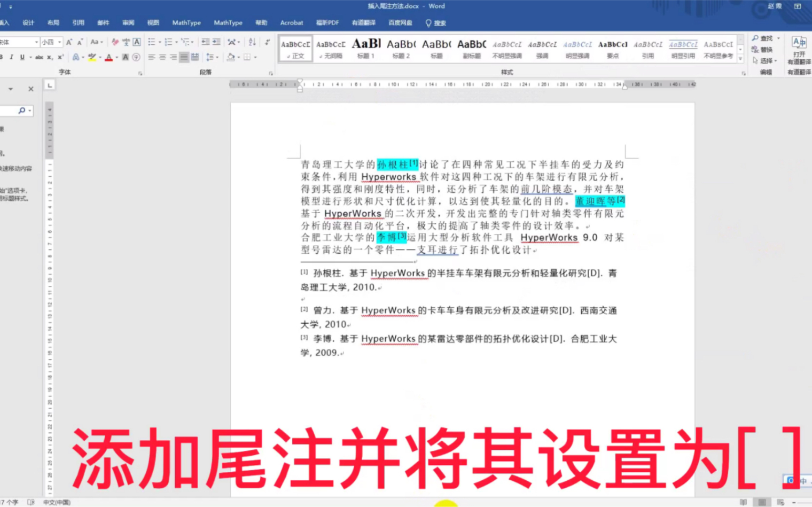Apply red font color
812x507 pixels.
click(109, 57)
